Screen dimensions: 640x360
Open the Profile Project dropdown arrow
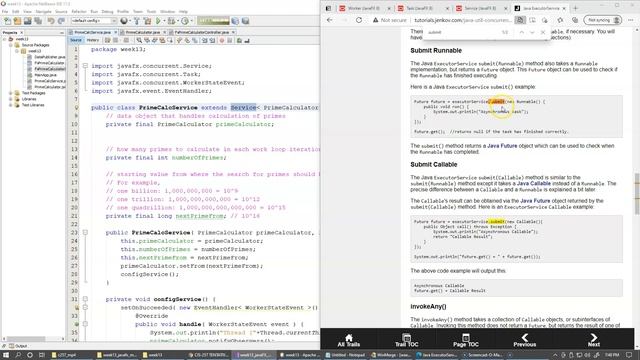pos(191,21)
